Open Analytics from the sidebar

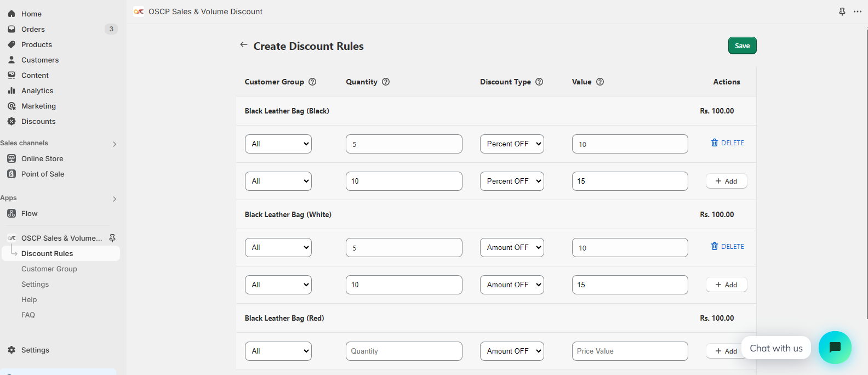[37, 90]
